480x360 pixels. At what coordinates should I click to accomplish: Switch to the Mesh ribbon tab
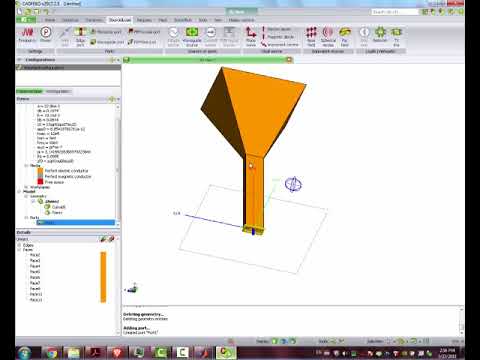click(163, 20)
